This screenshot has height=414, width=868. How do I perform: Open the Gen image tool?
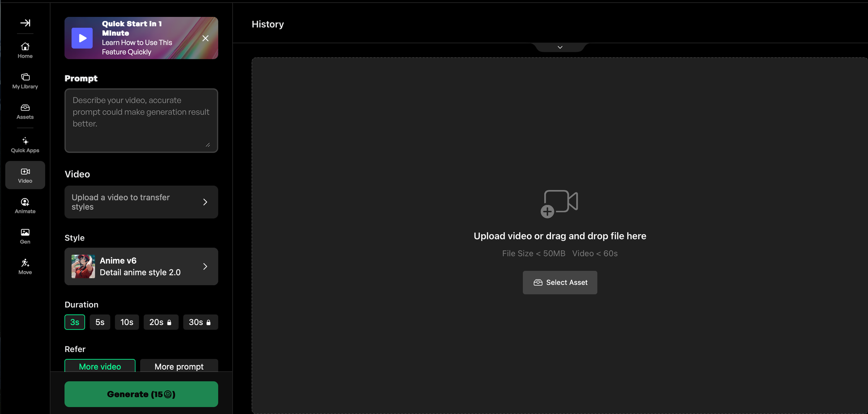coord(25,236)
